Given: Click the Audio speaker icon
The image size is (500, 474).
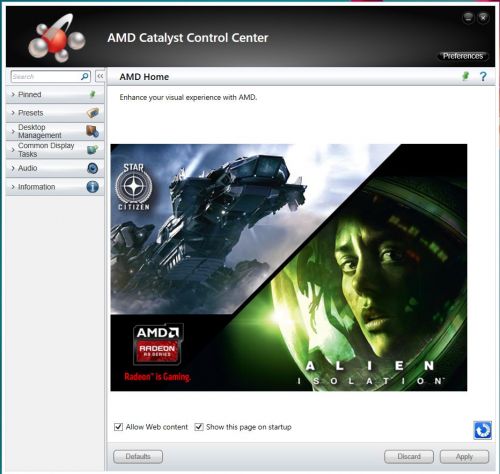Looking at the screenshot, I should pyautogui.click(x=93, y=168).
